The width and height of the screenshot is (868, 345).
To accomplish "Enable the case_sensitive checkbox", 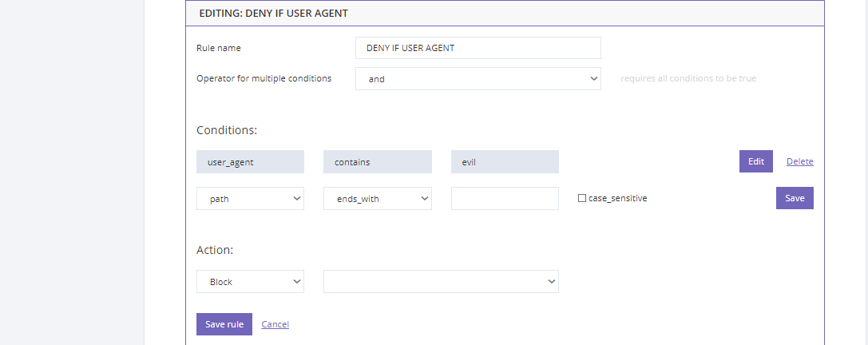I will tap(582, 198).
